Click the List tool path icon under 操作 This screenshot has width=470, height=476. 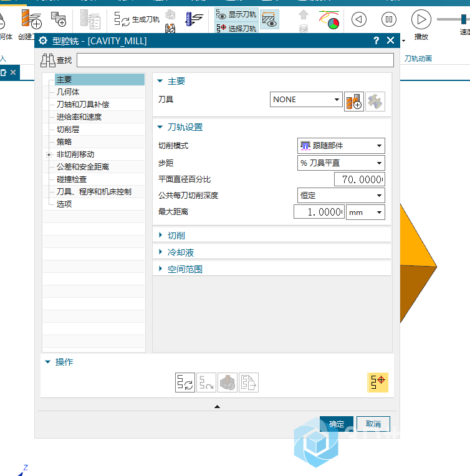tap(249, 383)
